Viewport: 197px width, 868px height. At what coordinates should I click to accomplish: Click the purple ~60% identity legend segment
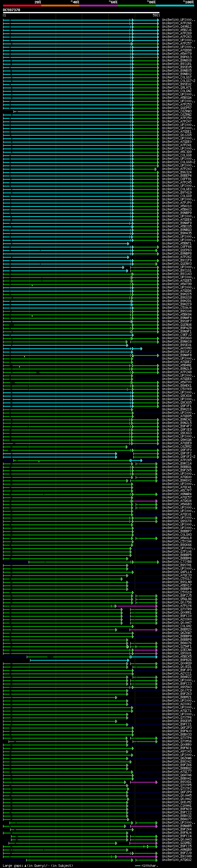(x=98, y=6)
